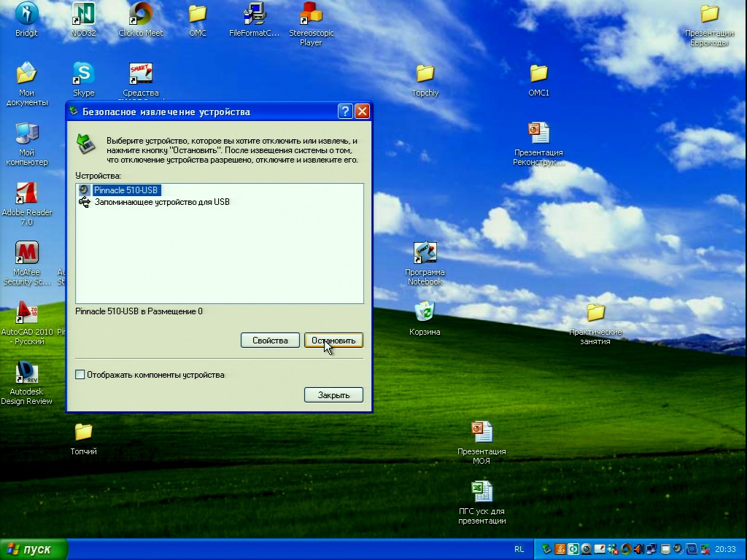Open the OMC1 folder

(x=539, y=80)
